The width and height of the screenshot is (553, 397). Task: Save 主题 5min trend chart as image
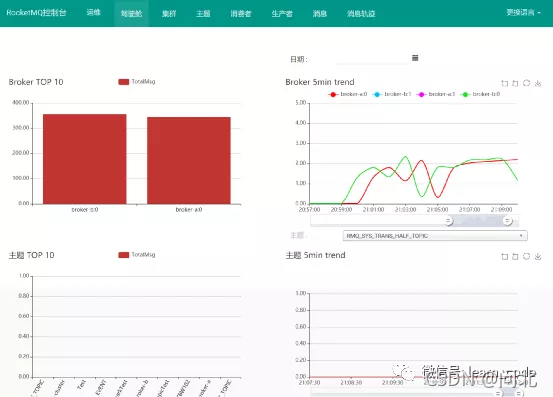538,256
